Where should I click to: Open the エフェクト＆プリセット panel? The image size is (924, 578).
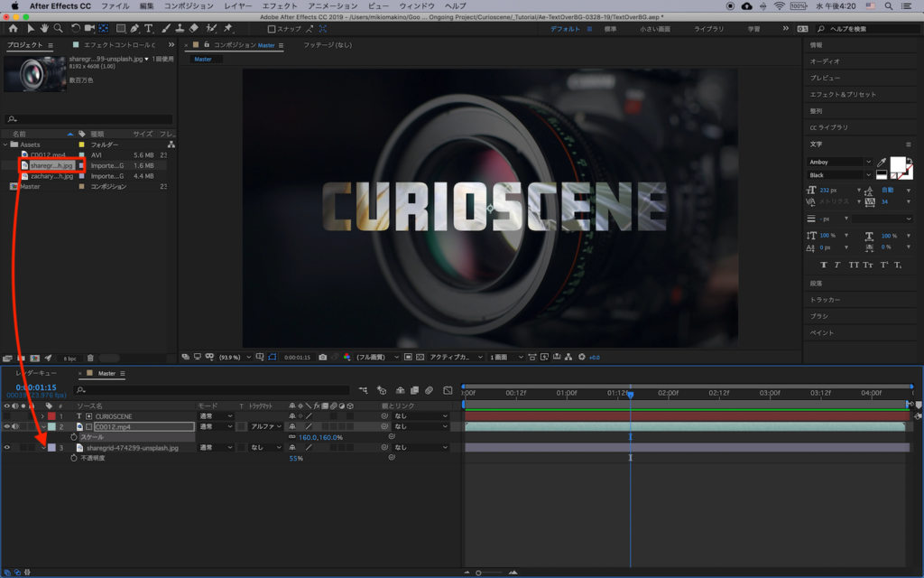click(x=842, y=94)
